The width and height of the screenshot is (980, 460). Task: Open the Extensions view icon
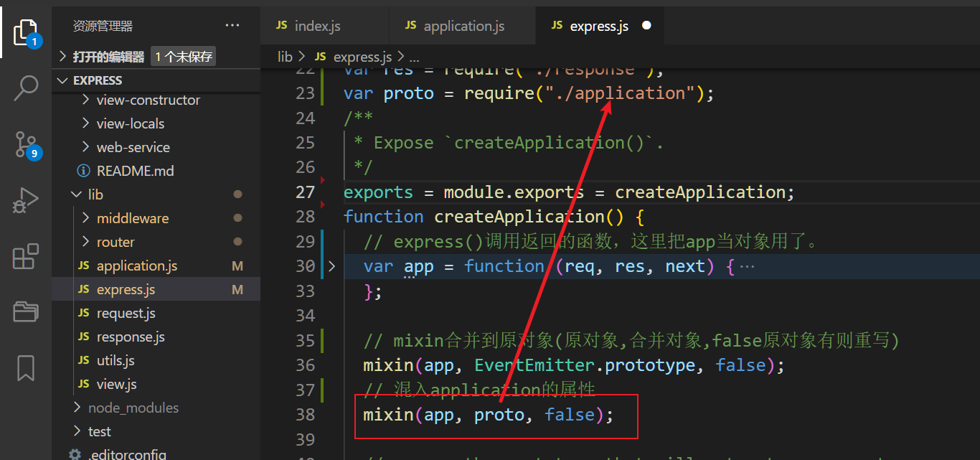tap(26, 256)
